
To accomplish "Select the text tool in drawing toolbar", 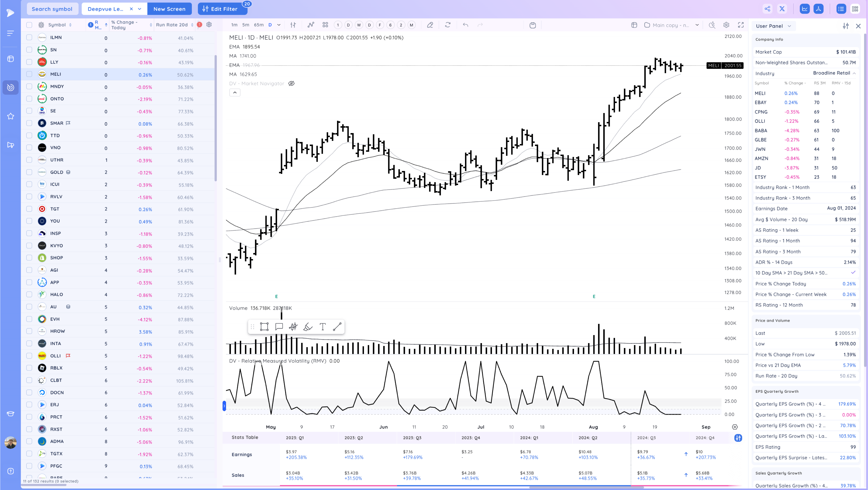I will click(322, 327).
